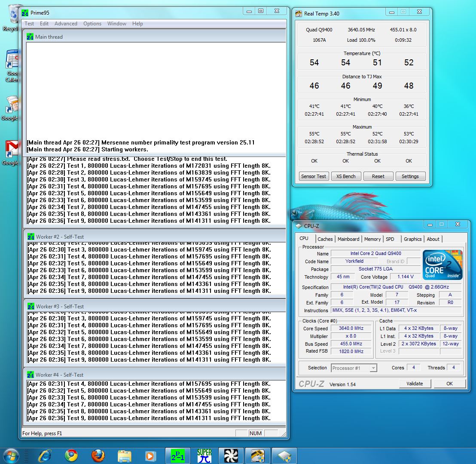Click the Level 2 cache 2 x 3072 KBytes value
This screenshot has height=464, width=476.
click(418, 344)
